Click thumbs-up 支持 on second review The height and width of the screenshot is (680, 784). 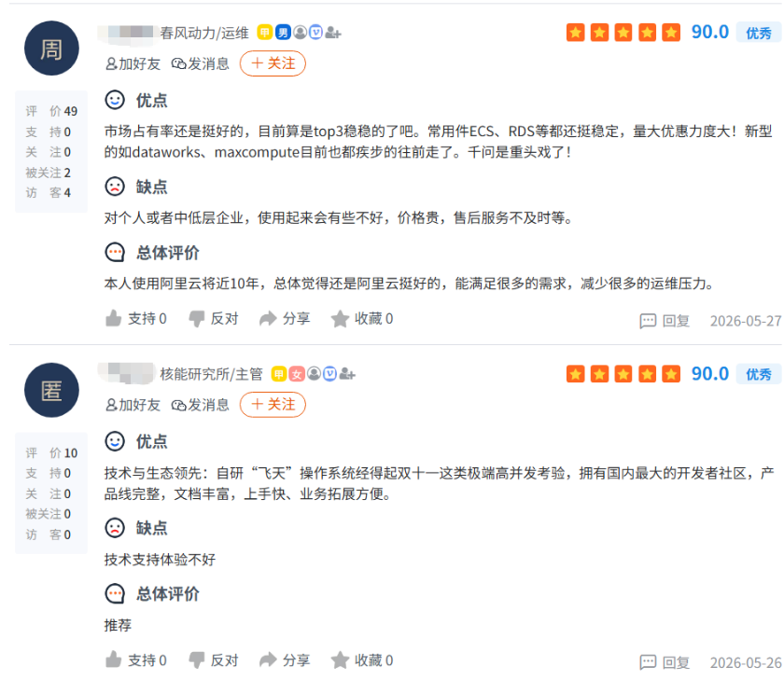click(x=135, y=660)
